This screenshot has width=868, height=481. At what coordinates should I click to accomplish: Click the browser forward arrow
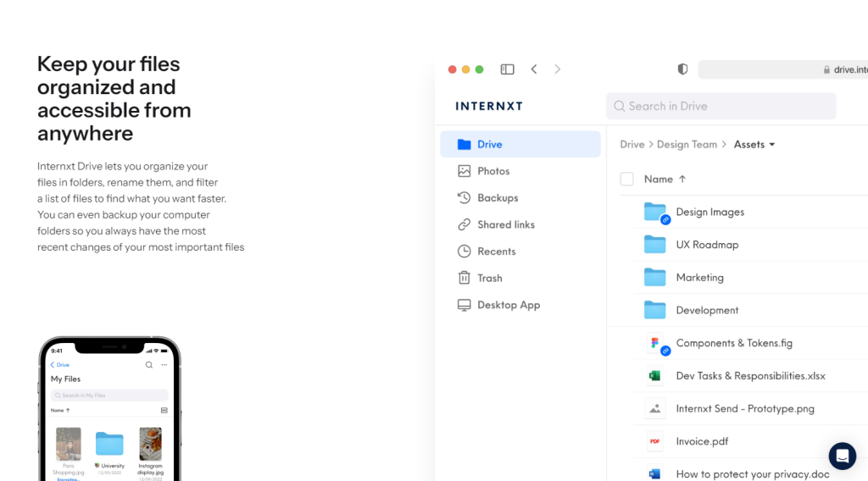coord(557,69)
